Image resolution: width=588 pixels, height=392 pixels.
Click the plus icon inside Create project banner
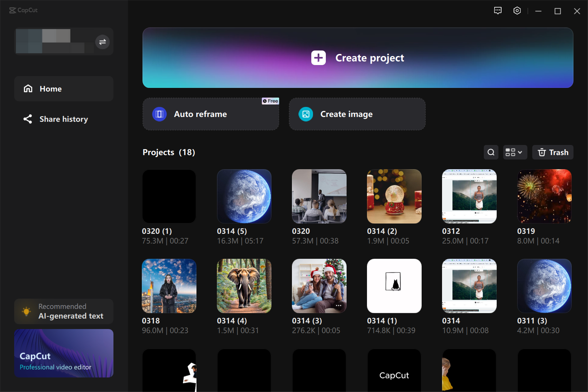tap(318, 58)
